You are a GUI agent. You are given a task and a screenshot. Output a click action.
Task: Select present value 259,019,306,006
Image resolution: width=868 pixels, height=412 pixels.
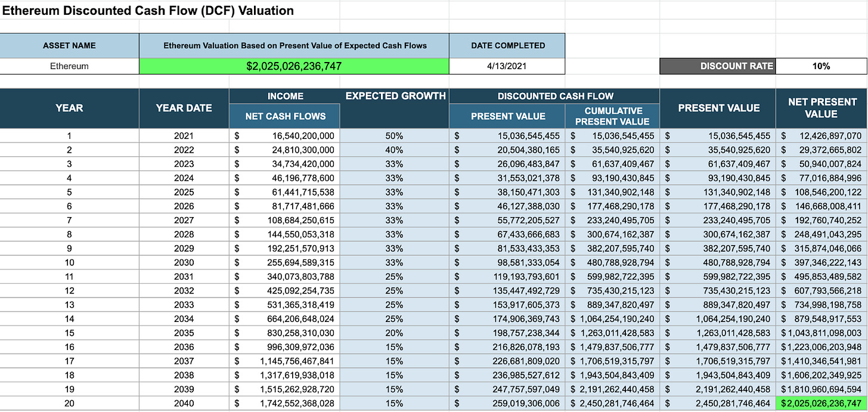click(507, 404)
